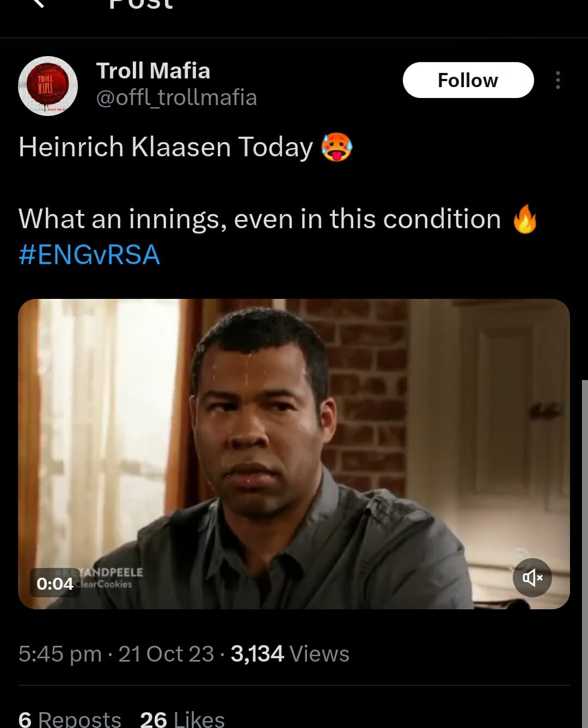Click the 21 Oct 23 date
588x728 pixels.
(x=166, y=654)
